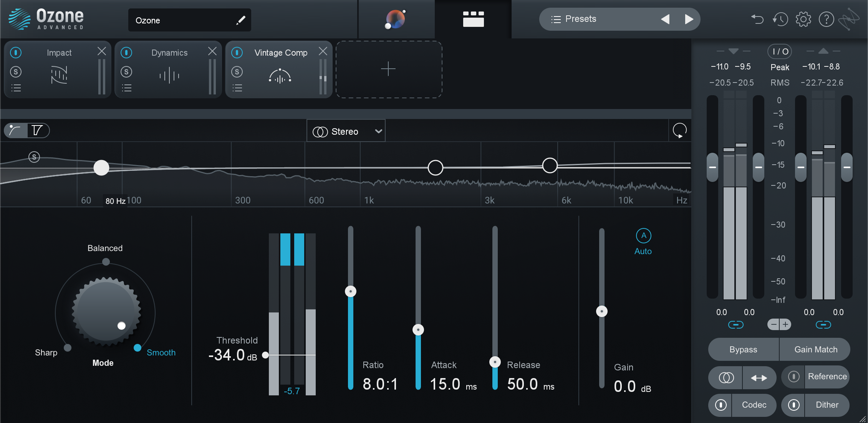Solo the Impact module
The image size is (868, 423).
point(16,71)
